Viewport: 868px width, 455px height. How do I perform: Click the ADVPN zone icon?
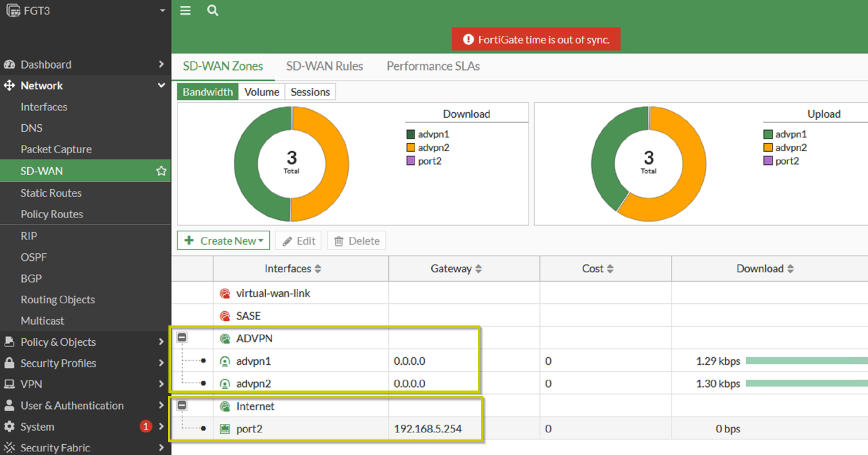[x=225, y=339]
